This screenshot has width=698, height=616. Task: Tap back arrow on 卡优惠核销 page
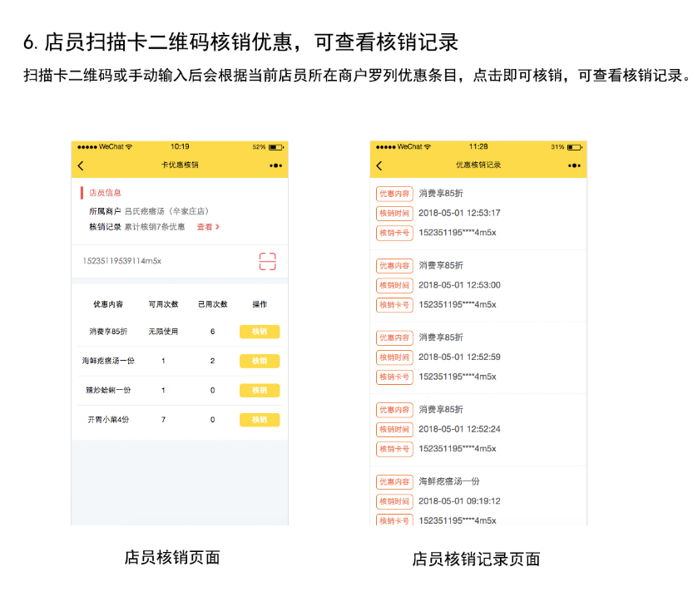click(x=81, y=165)
